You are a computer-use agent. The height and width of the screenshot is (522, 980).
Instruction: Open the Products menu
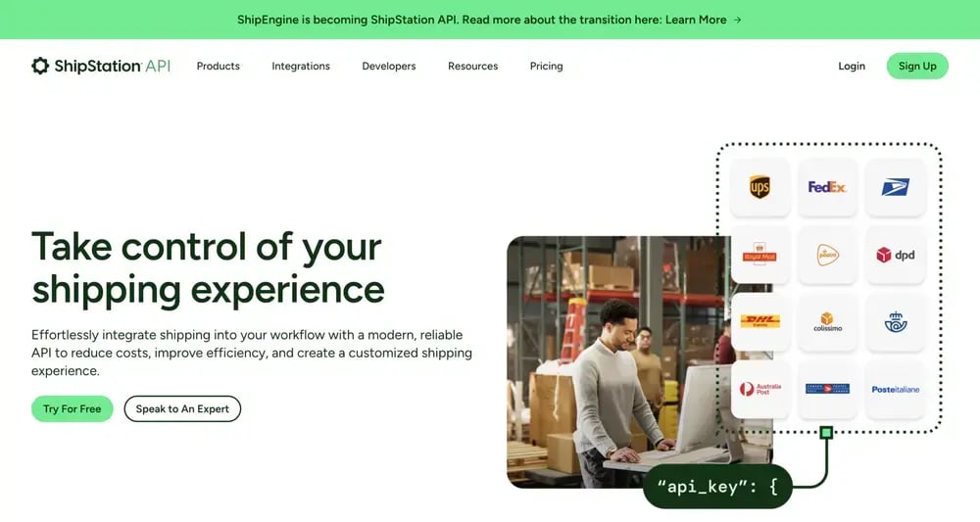[219, 67]
